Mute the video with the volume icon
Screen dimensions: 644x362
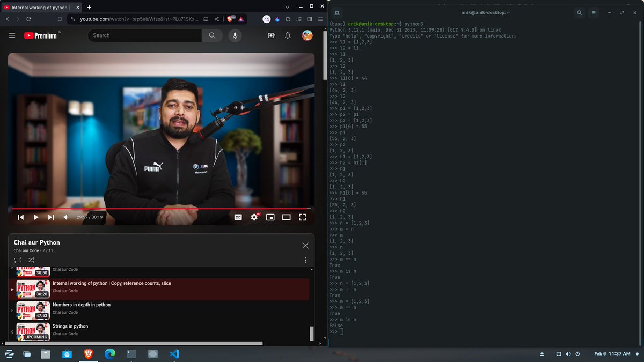65,217
